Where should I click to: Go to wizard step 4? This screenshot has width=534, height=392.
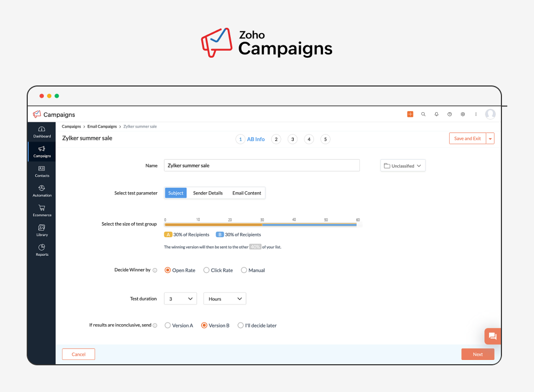click(309, 139)
